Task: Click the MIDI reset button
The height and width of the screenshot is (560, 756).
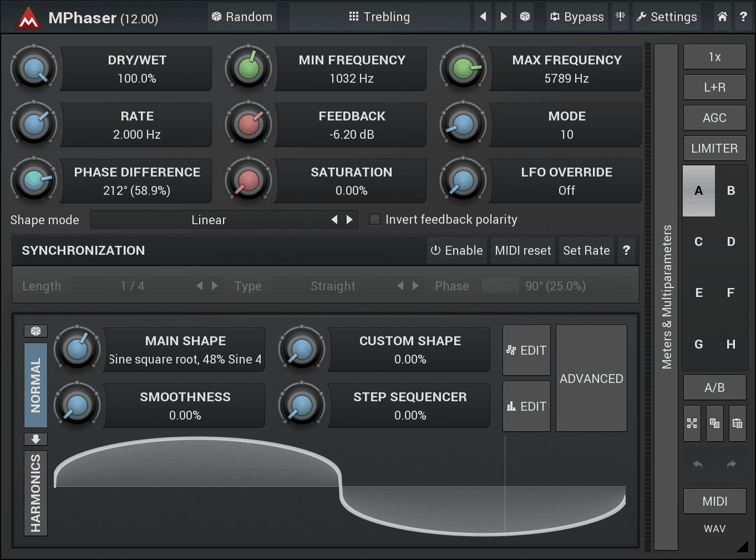Action: [522, 250]
